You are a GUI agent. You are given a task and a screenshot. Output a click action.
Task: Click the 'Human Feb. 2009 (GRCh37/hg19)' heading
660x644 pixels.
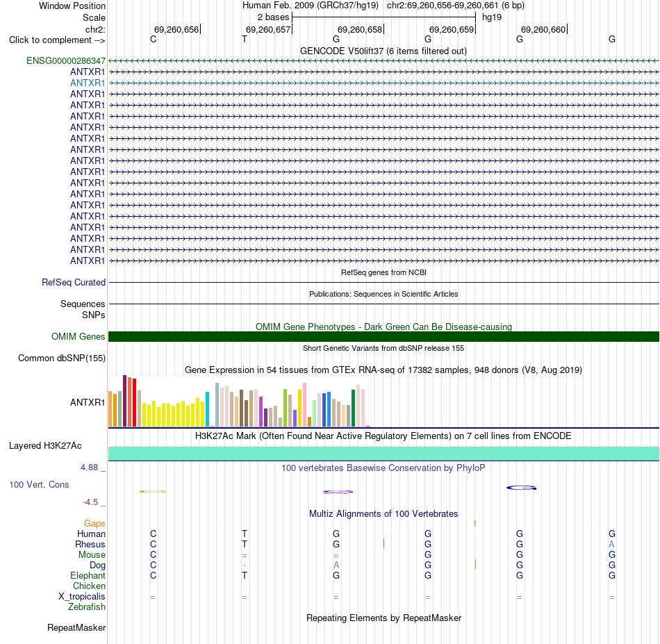[311, 6]
